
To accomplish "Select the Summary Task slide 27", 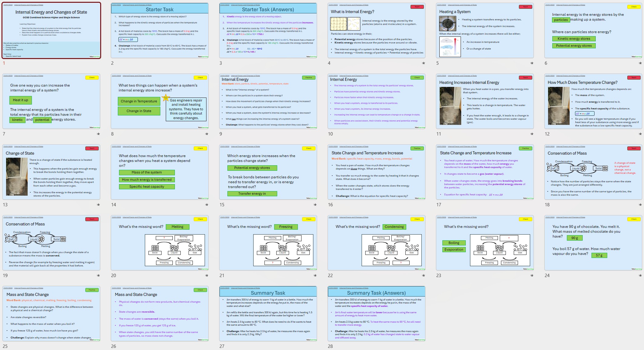I will pos(268,314).
